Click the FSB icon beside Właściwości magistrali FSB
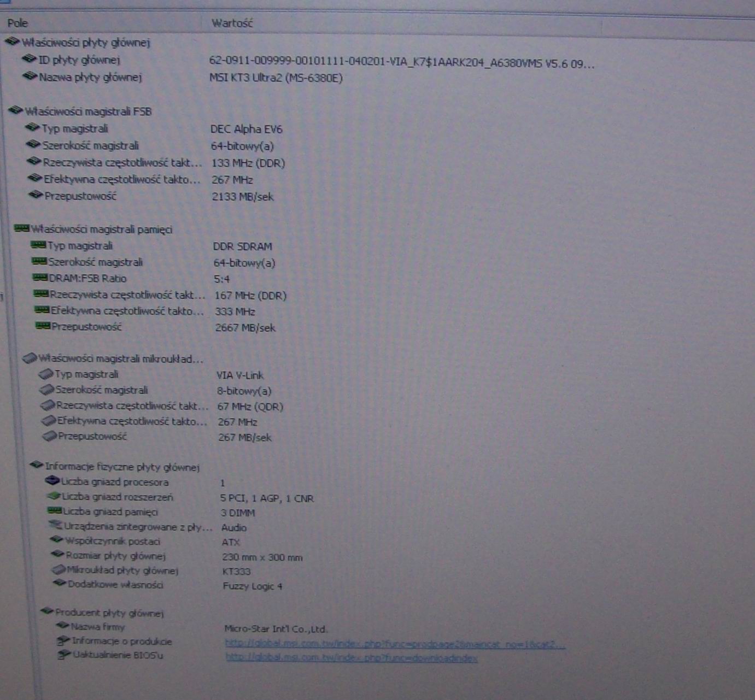Screen dimensions: 755x700 pyautogui.click(x=16, y=111)
